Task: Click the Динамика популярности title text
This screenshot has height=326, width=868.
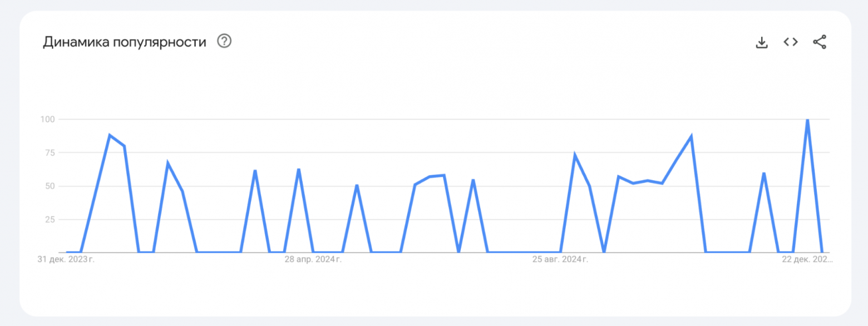Action: click(125, 41)
